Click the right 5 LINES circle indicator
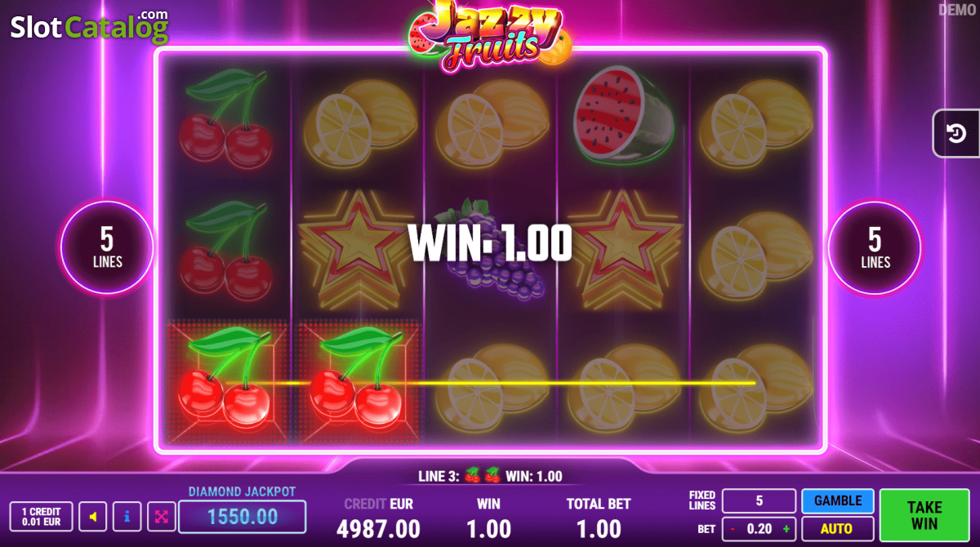The width and height of the screenshot is (980, 547). click(x=875, y=247)
